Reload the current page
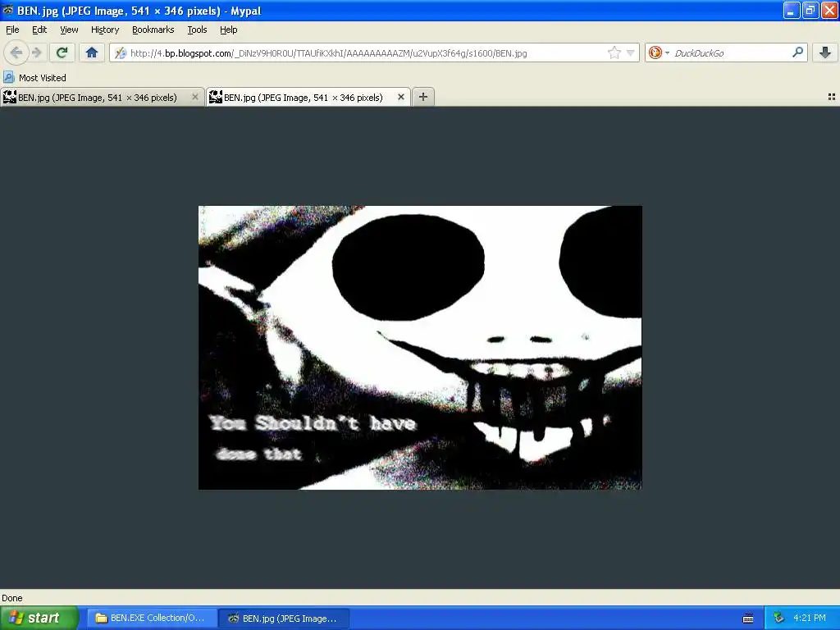The height and width of the screenshot is (630, 840). tap(62, 52)
